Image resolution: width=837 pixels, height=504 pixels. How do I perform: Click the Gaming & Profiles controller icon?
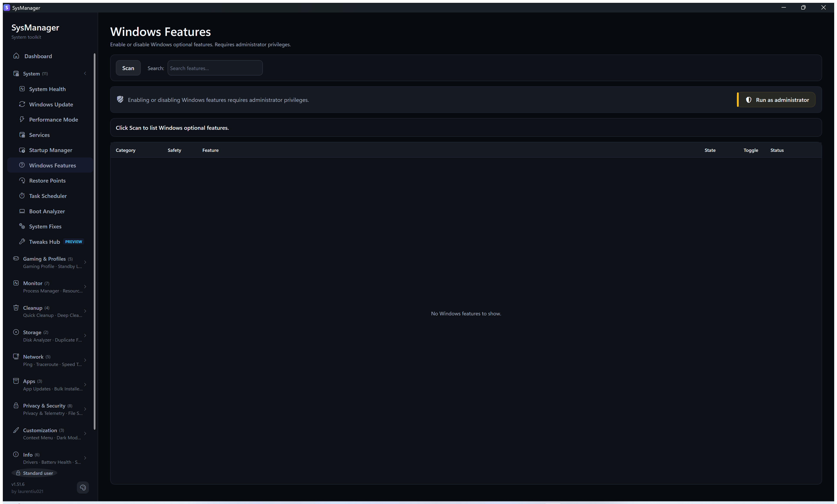16,259
